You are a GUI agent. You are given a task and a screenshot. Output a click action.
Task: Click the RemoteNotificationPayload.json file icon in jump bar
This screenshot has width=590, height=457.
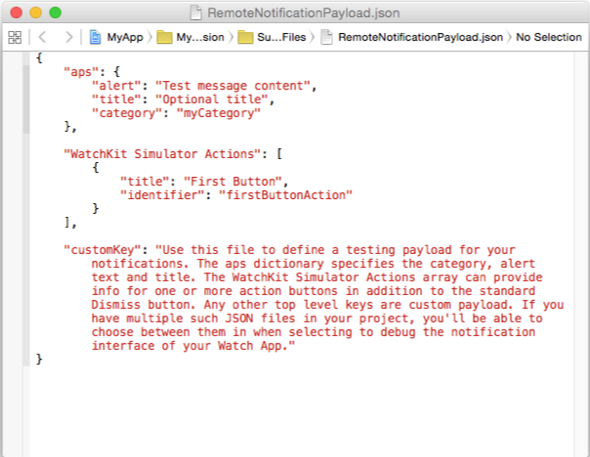click(x=326, y=37)
